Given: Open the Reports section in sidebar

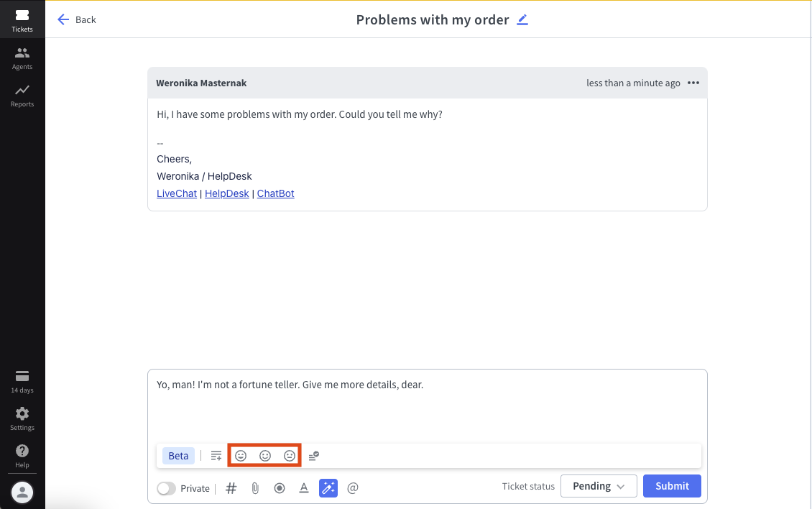Looking at the screenshot, I should pos(22,96).
